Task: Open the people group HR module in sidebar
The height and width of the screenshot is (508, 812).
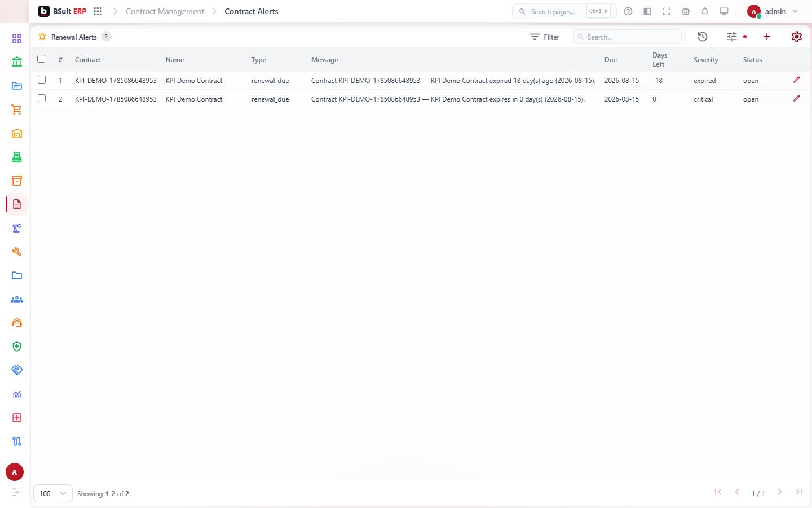Action: click(17, 299)
